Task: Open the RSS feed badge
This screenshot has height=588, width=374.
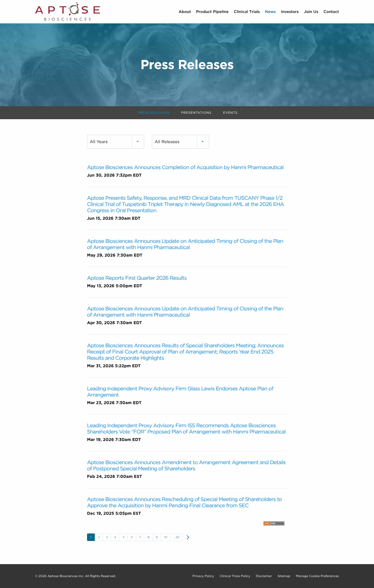Action: click(x=274, y=523)
